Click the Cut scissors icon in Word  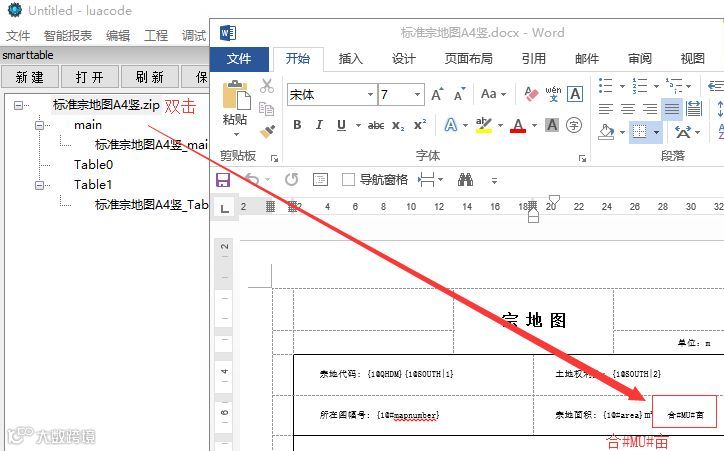coord(266,86)
